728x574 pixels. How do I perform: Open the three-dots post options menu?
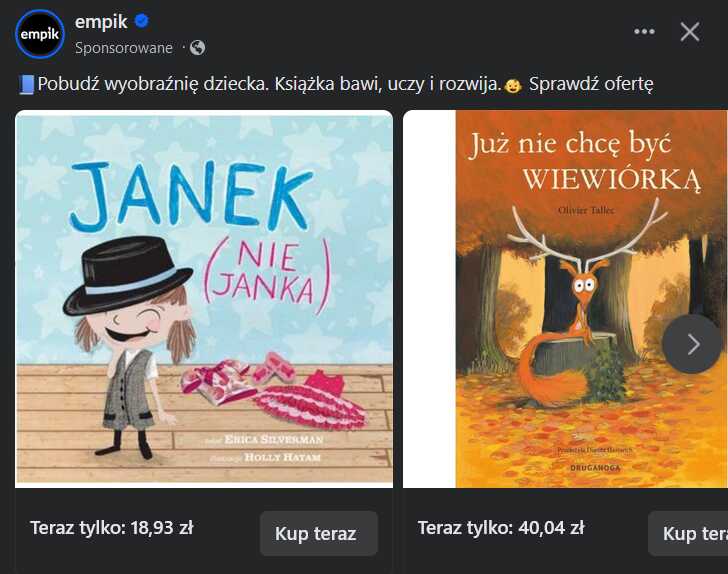(644, 32)
